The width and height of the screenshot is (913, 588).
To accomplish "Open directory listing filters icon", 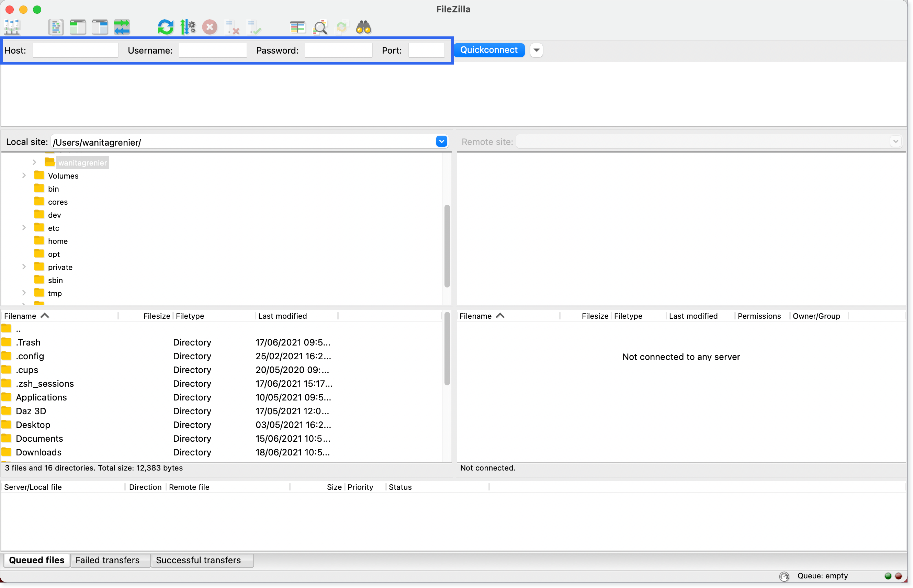I will point(298,27).
